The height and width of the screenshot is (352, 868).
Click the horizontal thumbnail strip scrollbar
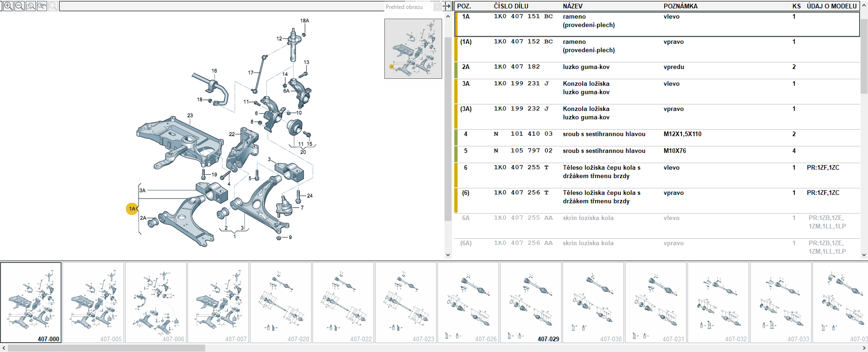[106, 348]
